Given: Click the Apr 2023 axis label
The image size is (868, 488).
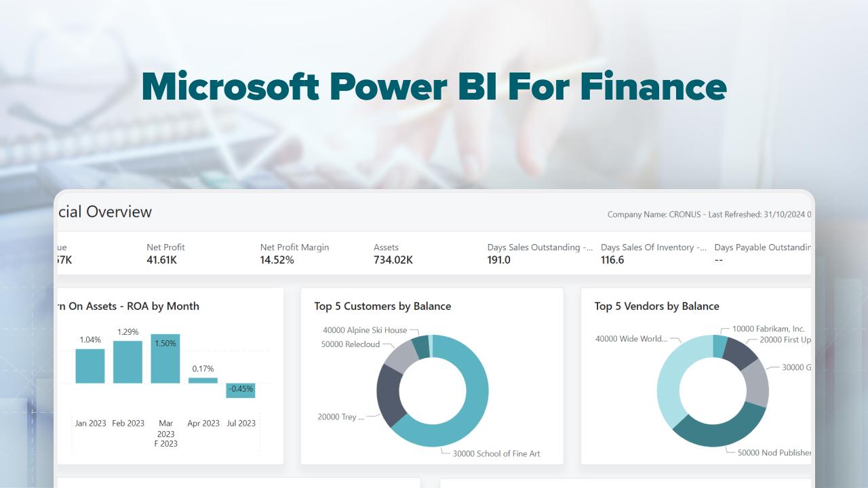Looking at the screenshot, I should coord(203,423).
